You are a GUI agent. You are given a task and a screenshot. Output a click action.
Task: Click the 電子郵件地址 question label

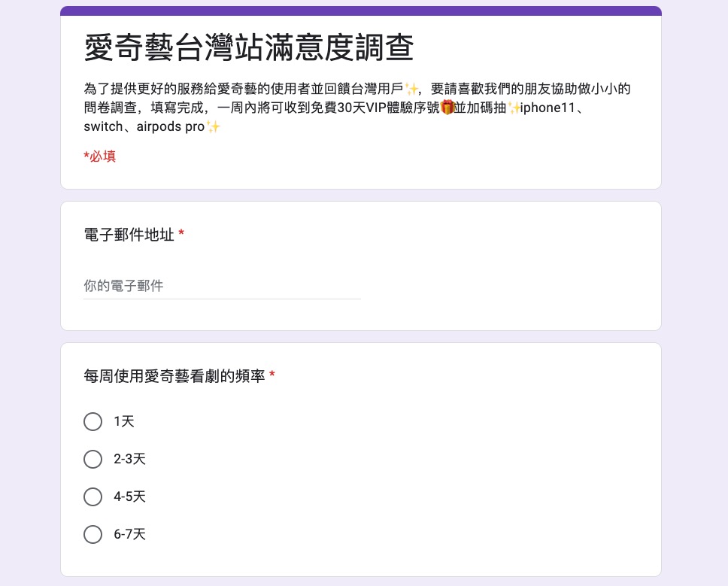(129, 235)
